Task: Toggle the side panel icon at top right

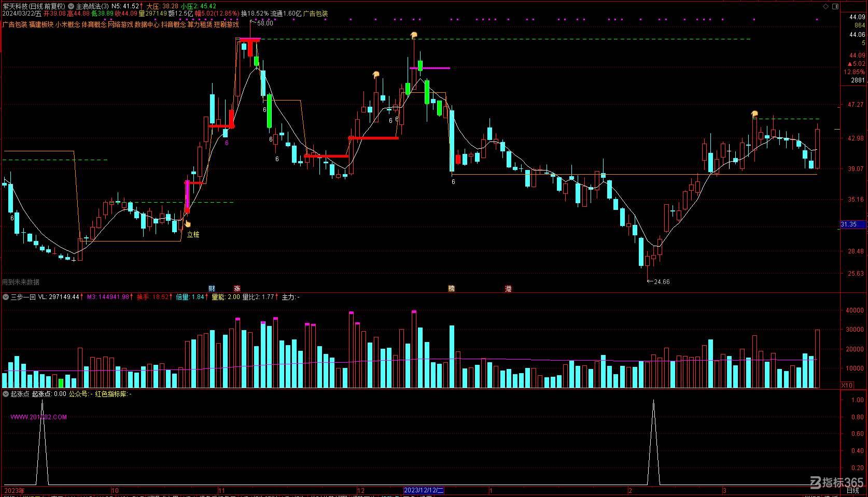Action: tap(835, 6)
